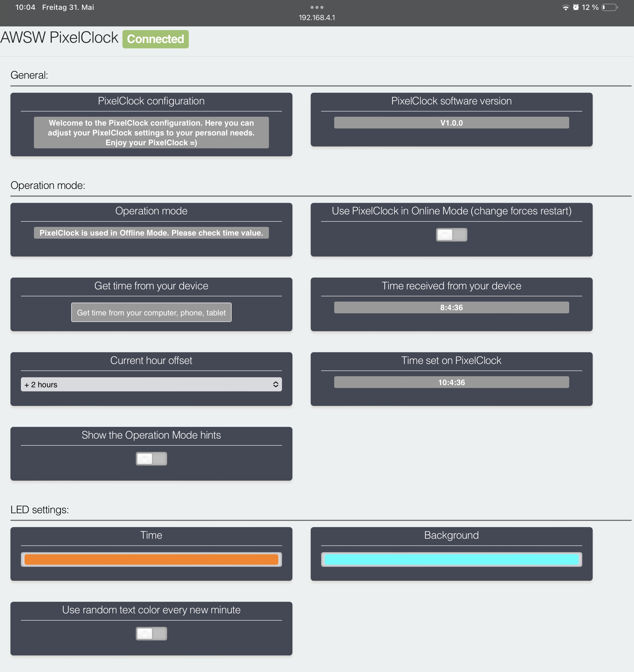
Task: Click Get time from your computer button
Action: (x=151, y=312)
